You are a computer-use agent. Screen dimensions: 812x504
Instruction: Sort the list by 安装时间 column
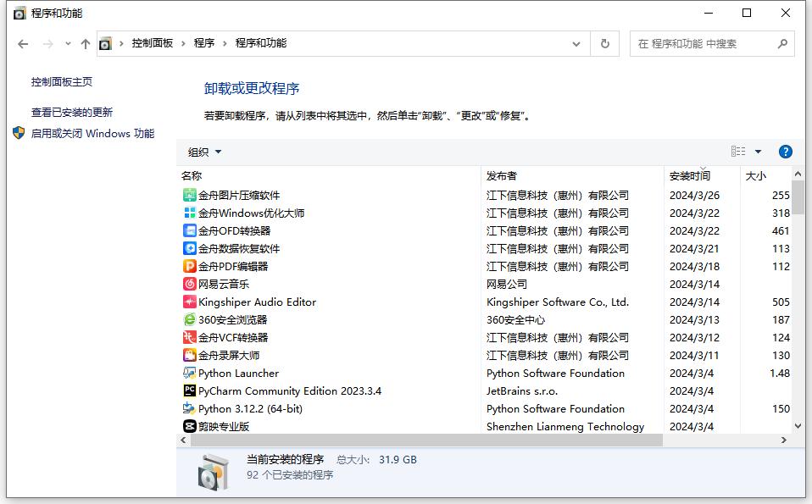(689, 176)
